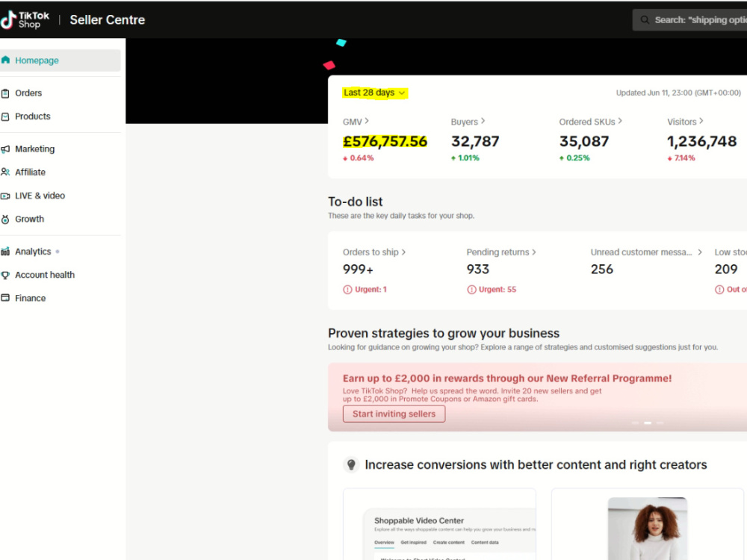Image resolution: width=747 pixels, height=560 pixels.
Task: Open the creator woman thumbnail card
Action: tap(648, 524)
